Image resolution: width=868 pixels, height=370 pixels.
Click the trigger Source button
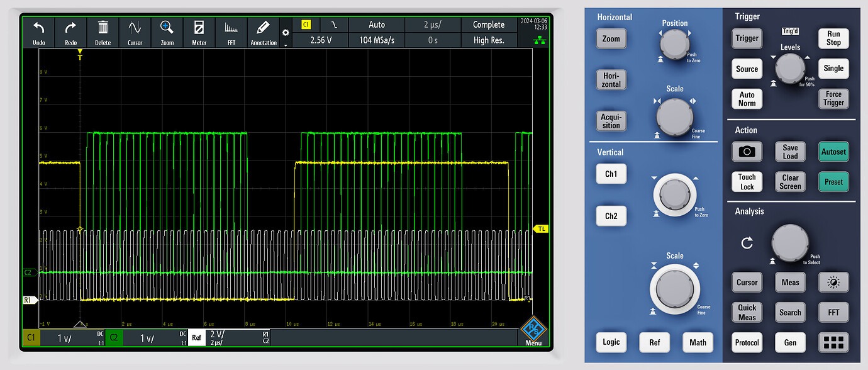click(747, 69)
